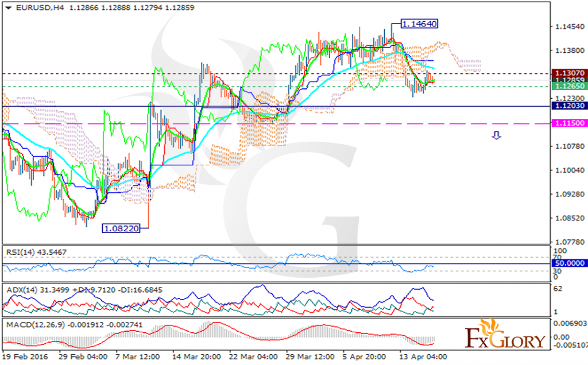Click the ADX scale value 62

tap(558, 289)
